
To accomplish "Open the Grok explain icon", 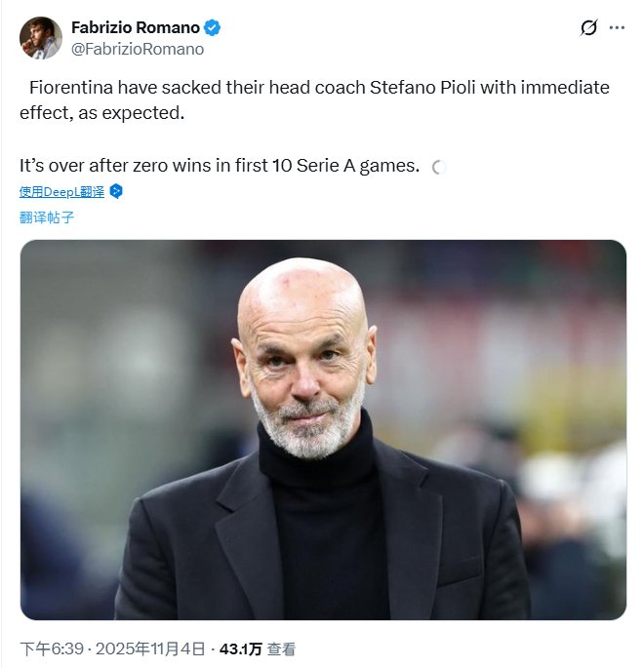I will (x=588, y=27).
